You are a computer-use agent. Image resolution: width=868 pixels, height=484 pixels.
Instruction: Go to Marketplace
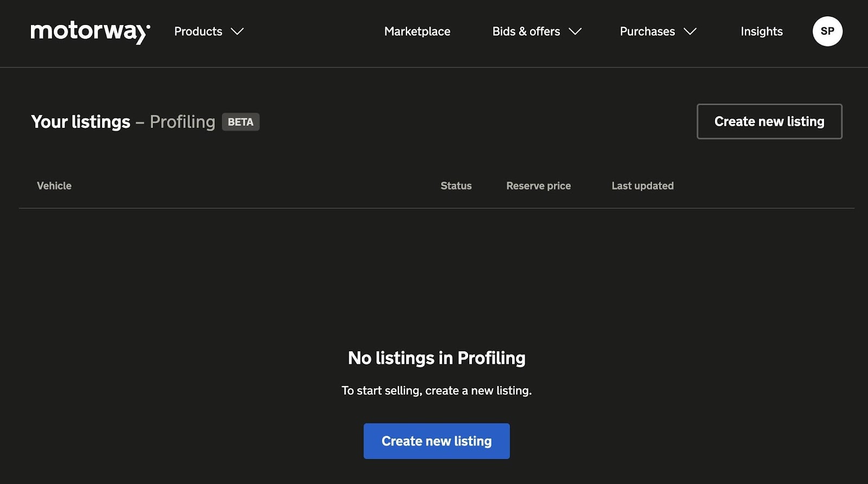417,31
